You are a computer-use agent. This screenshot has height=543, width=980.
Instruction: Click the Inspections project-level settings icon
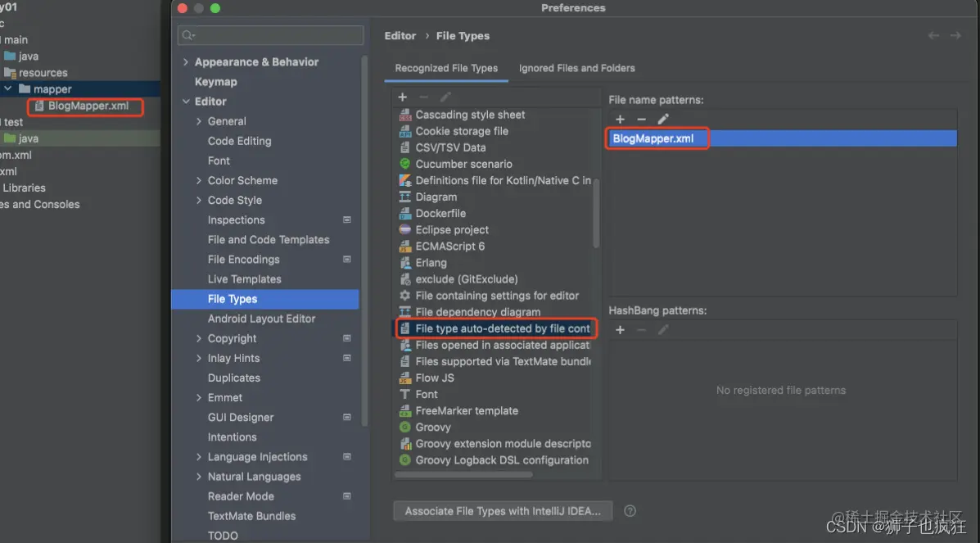(347, 219)
